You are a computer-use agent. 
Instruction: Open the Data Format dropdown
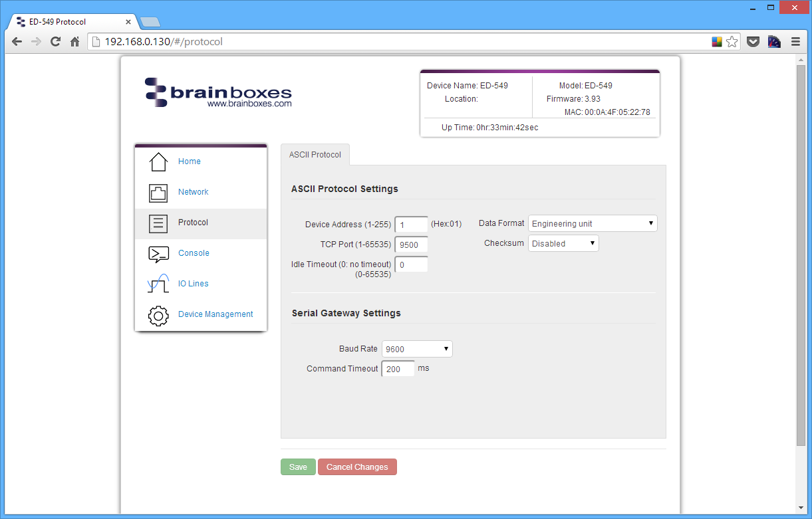coord(592,223)
